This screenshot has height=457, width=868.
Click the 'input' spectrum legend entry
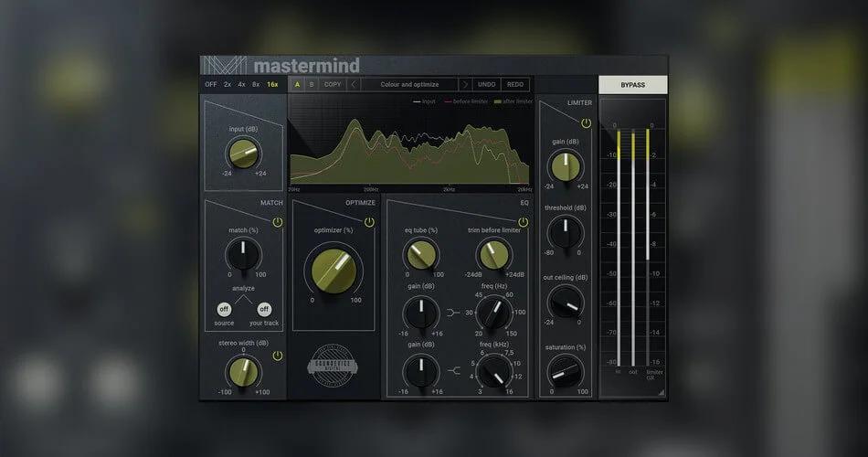click(425, 101)
